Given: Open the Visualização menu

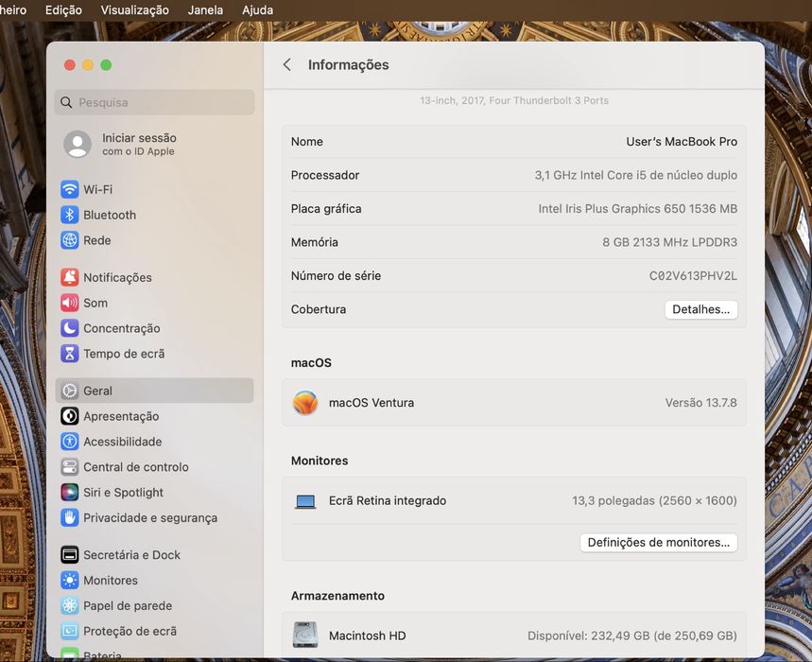Looking at the screenshot, I should (x=134, y=9).
